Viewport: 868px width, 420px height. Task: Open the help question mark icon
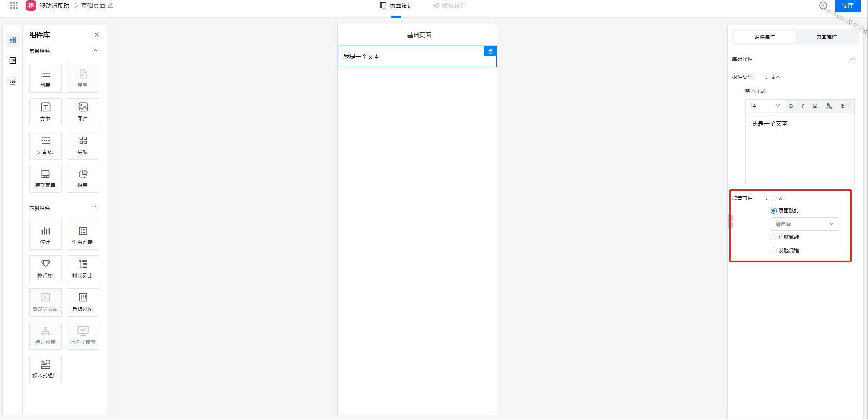[823, 5]
